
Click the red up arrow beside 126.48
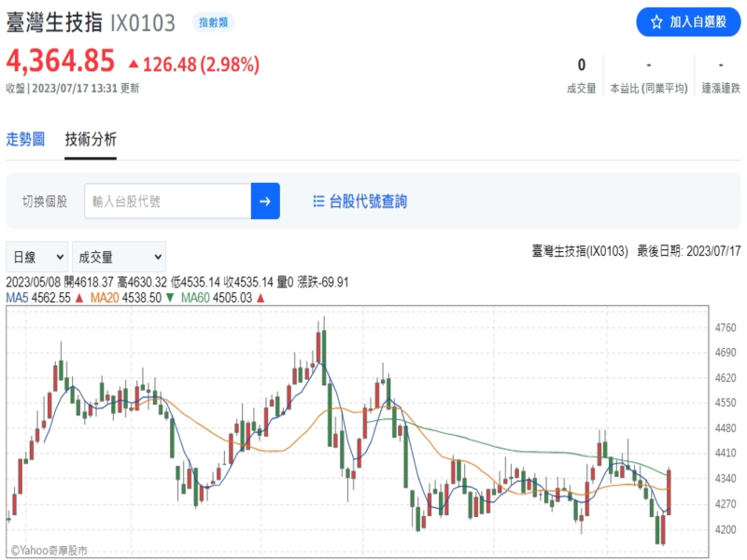[x=134, y=64]
